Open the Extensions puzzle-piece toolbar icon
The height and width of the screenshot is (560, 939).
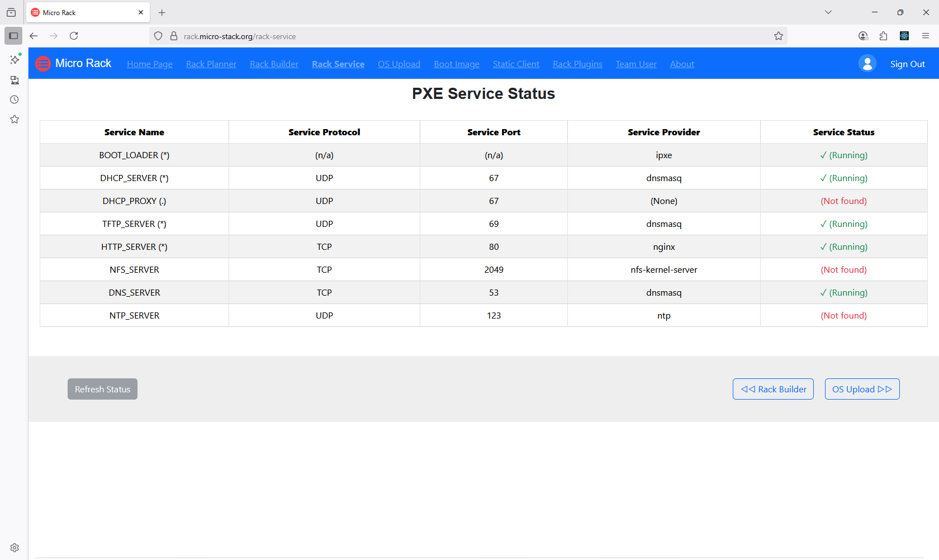883,36
